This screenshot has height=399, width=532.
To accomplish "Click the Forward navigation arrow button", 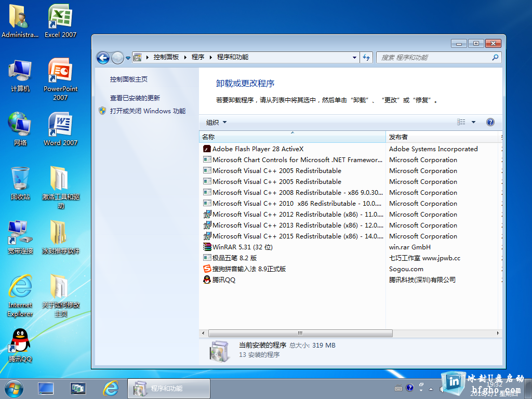I will tap(117, 58).
